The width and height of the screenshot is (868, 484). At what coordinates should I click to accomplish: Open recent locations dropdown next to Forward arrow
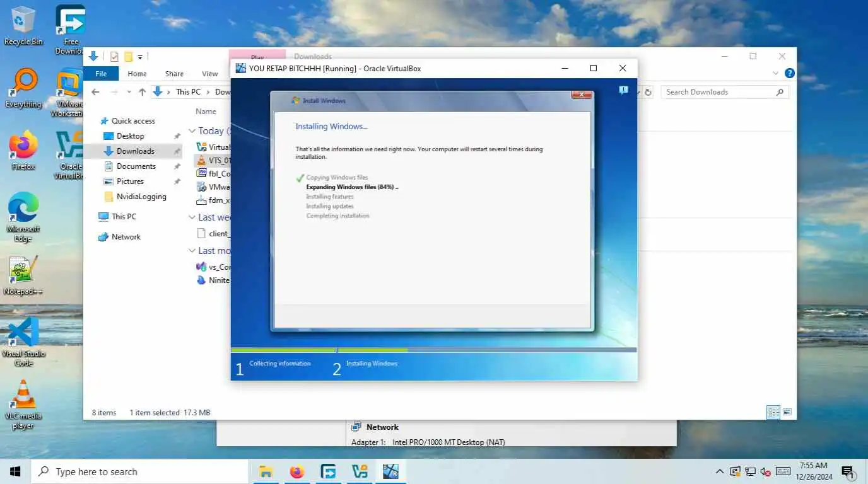[129, 92]
